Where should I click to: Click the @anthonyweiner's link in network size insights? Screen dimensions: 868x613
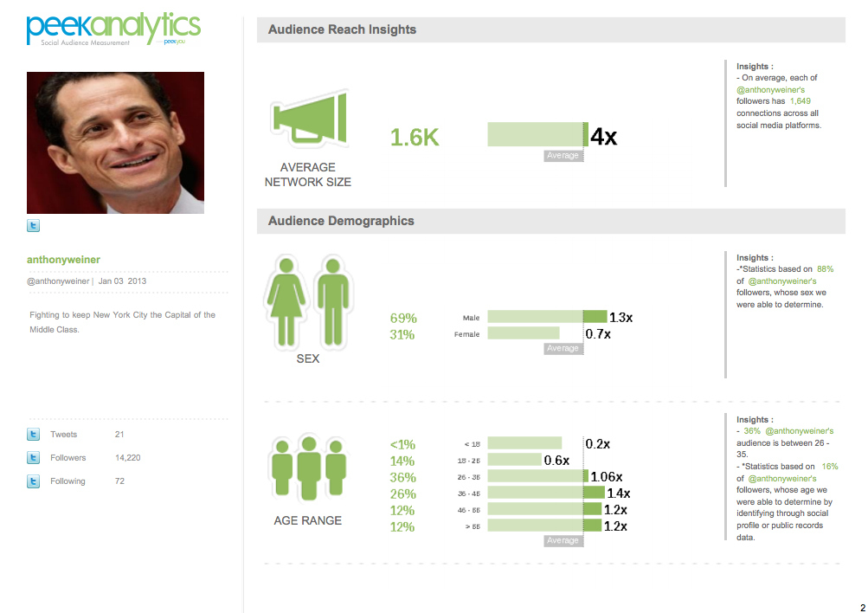770,90
